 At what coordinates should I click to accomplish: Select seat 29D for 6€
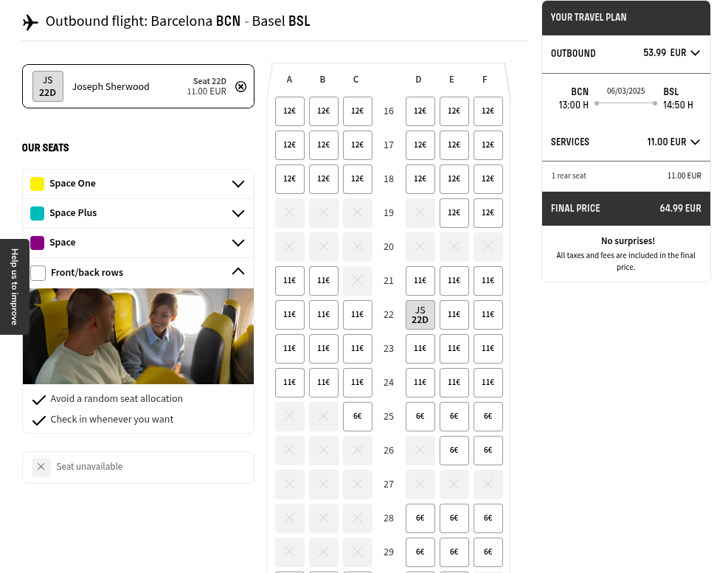click(x=420, y=552)
